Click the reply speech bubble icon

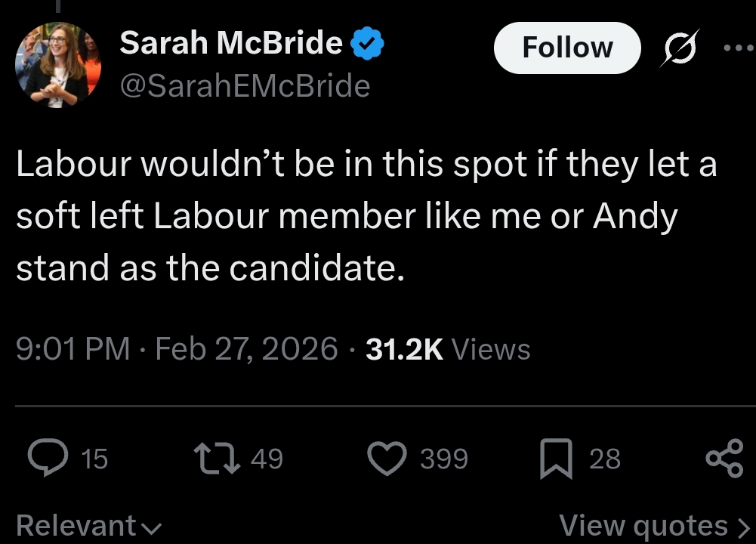48,459
